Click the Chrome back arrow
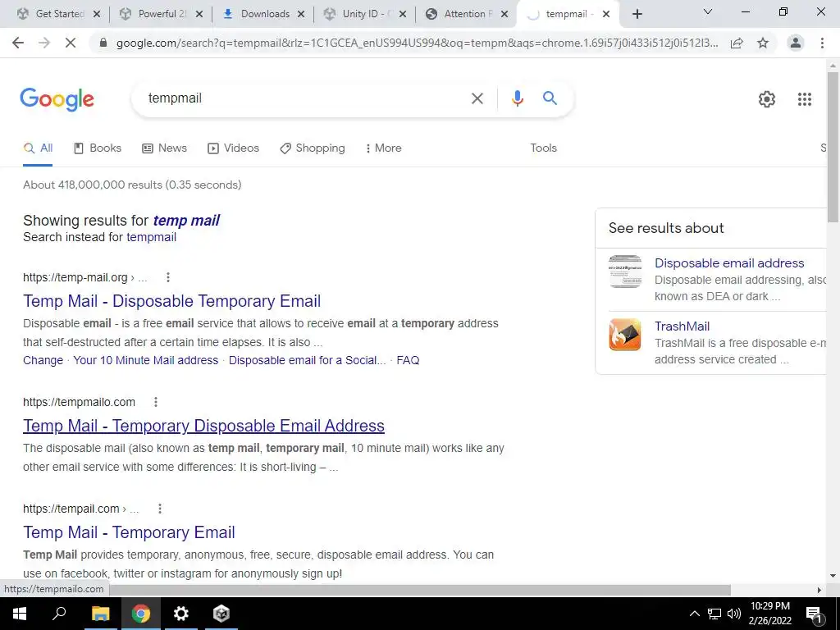 pyautogui.click(x=18, y=43)
